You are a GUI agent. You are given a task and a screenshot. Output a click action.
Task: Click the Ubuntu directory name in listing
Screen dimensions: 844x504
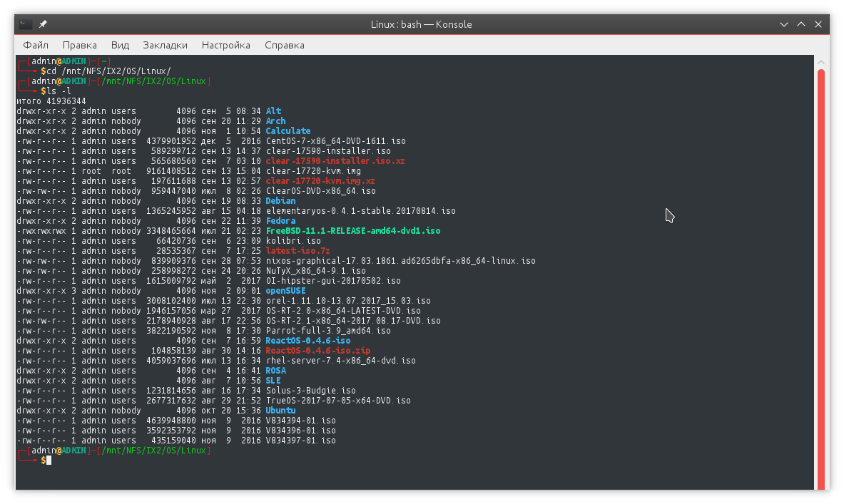[x=280, y=411]
